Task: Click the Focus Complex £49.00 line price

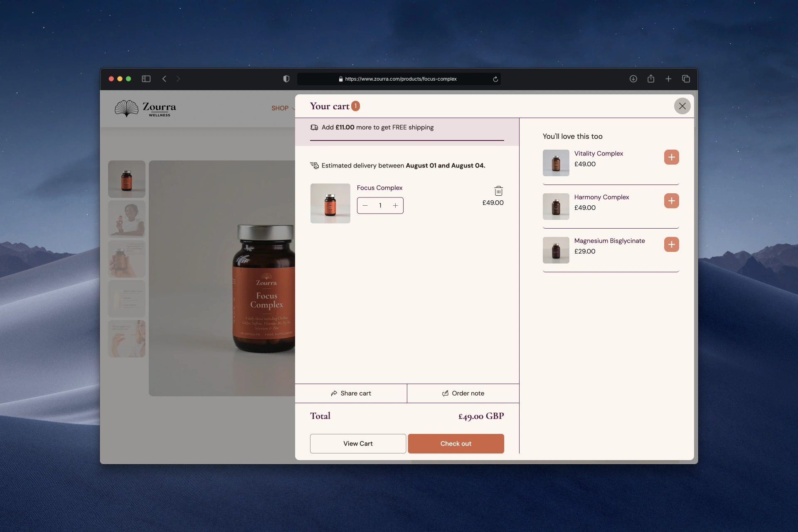Action: pyautogui.click(x=493, y=203)
